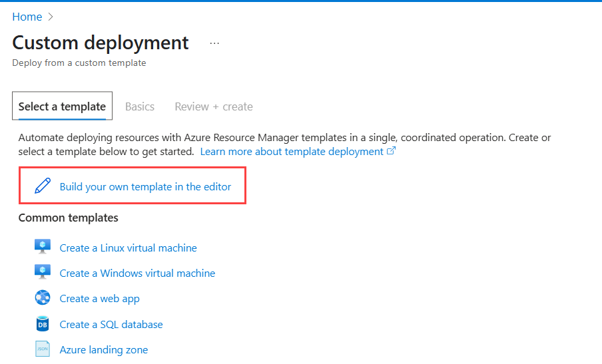This screenshot has width=602, height=364.
Task: Click the web app globe icon
Action: (x=43, y=298)
